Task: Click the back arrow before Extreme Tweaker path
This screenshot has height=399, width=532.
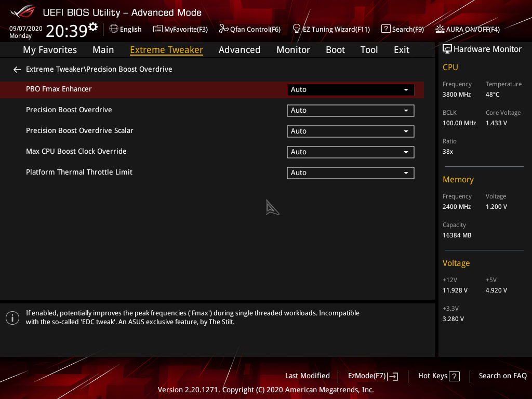Action: (x=17, y=70)
